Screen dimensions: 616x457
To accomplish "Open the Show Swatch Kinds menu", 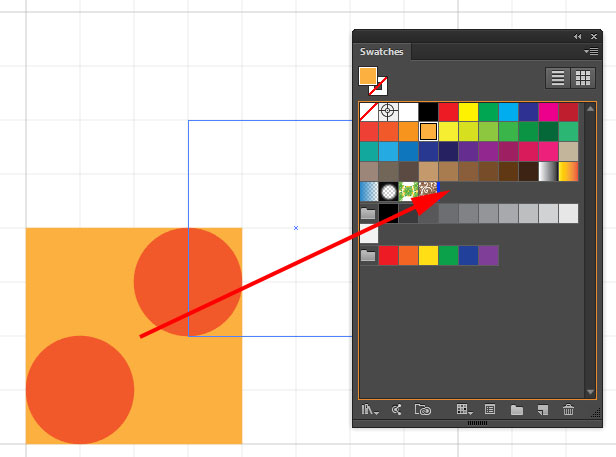I will [x=464, y=410].
